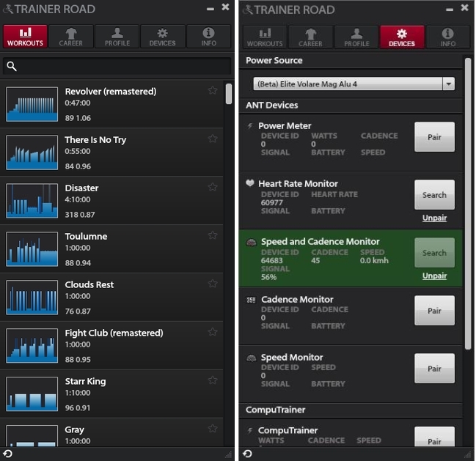Open There Is No Try thumbnail

32,152
